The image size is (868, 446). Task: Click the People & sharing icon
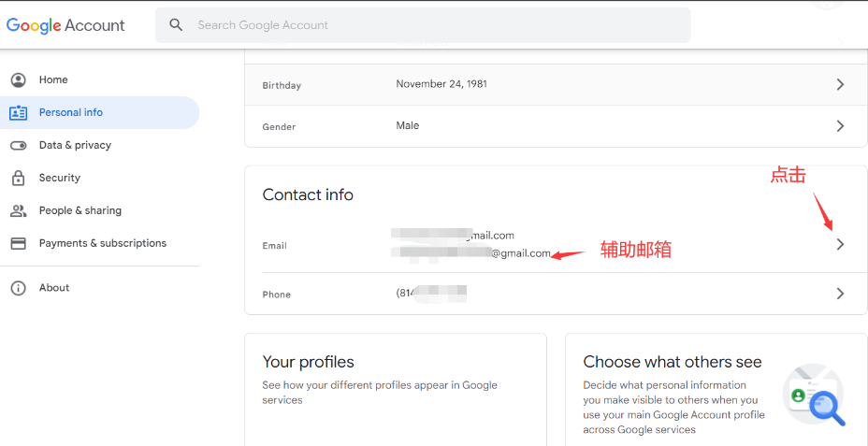[x=18, y=210]
